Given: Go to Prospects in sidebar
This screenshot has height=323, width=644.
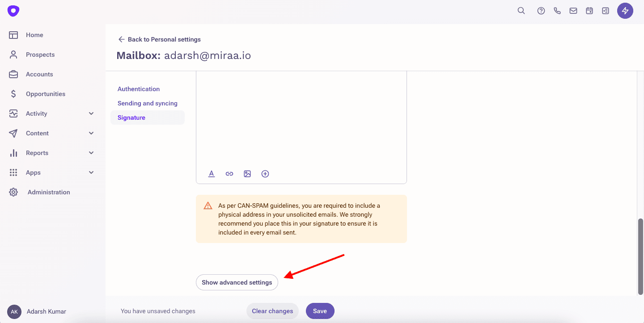Looking at the screenshot, I should [x=40, y=55].
